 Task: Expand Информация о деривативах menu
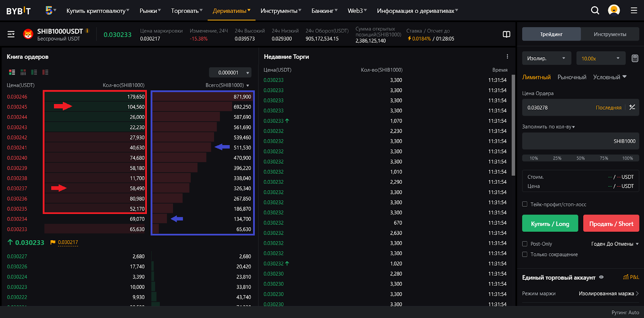click(417, 11)
